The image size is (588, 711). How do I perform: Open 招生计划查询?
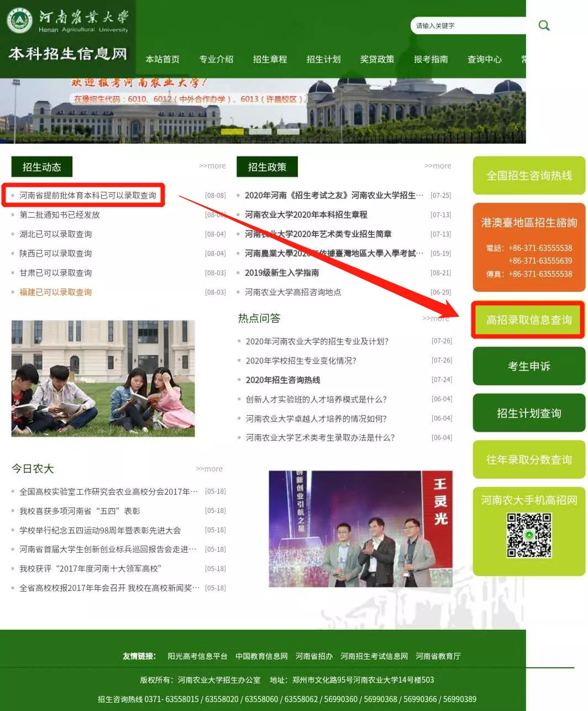click(x=528, y=413)
